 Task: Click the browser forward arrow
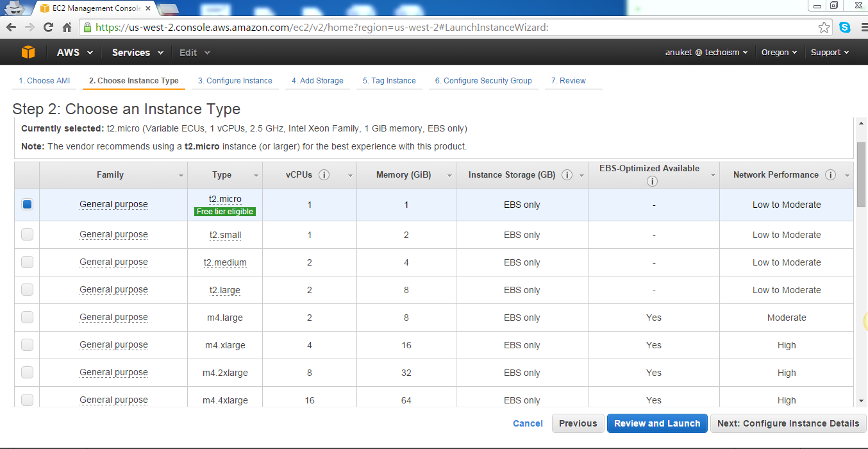29,28
